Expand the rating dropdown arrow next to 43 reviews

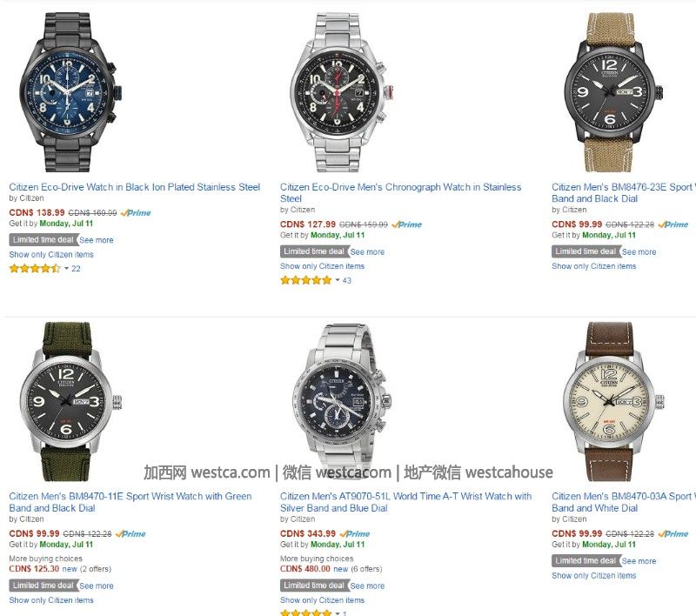(x=338, y=280)
